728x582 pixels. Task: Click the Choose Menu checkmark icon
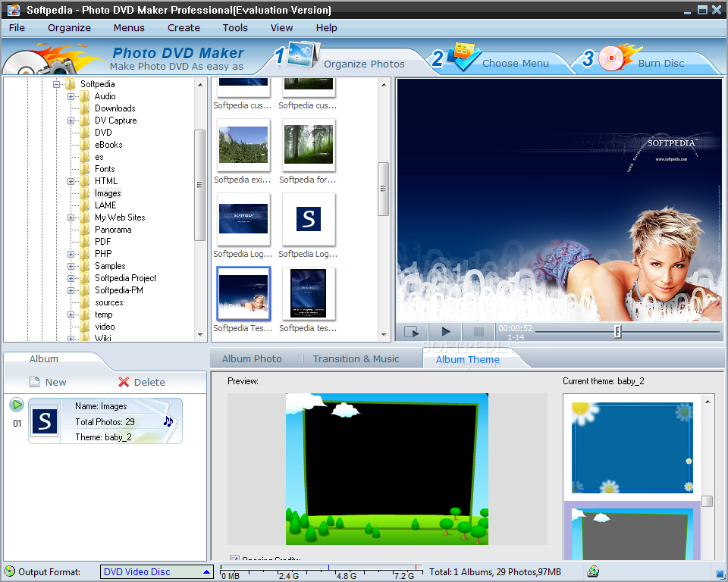(x=466, y=56)
